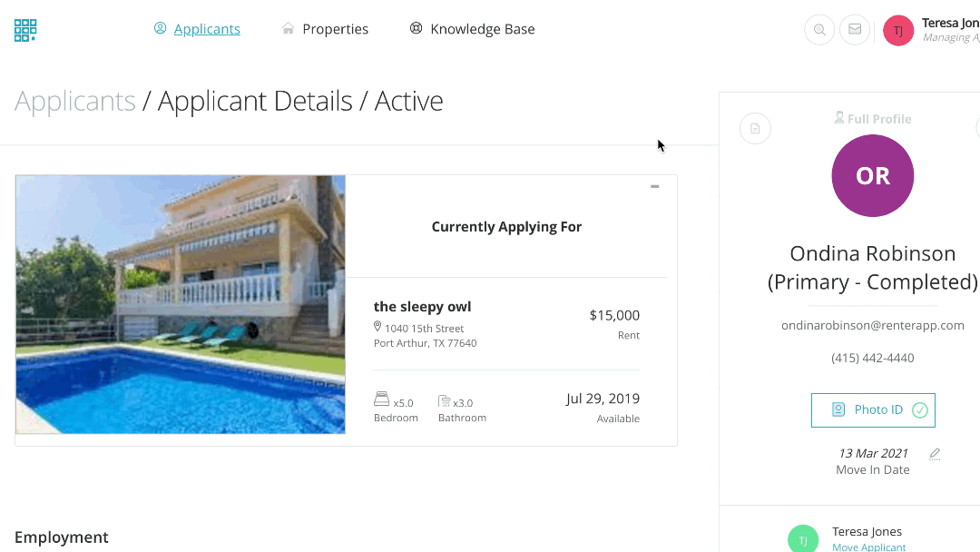Open the Knowledge Base tab

(x=482, y=29)
